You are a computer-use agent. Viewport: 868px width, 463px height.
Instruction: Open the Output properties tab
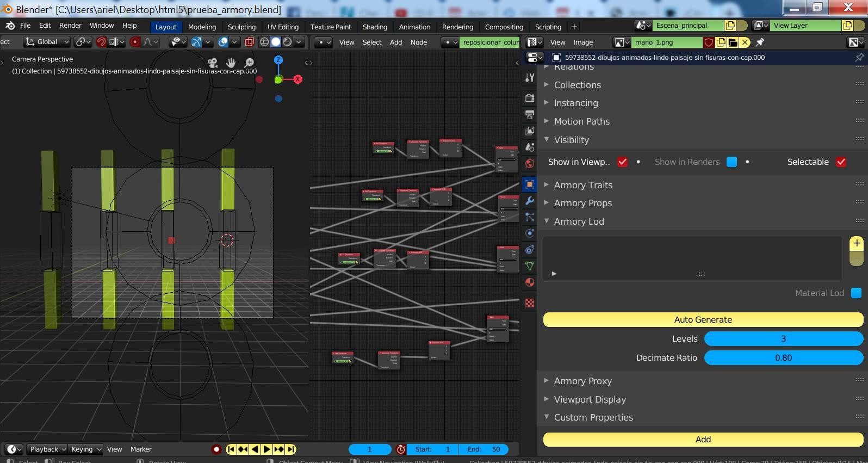(530, 114)
